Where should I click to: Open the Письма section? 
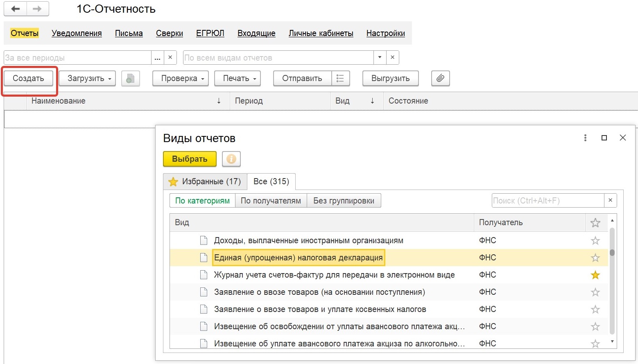[129, 33]
